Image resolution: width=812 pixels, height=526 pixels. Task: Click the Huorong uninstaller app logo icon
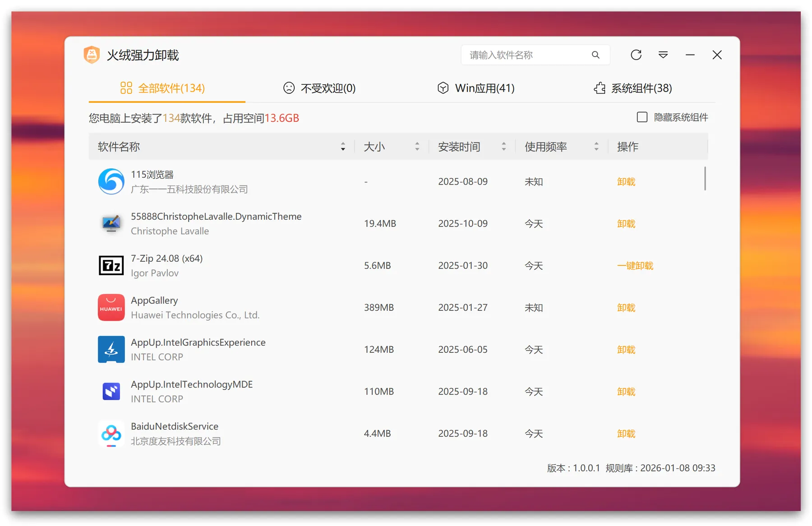coord(92,55)
